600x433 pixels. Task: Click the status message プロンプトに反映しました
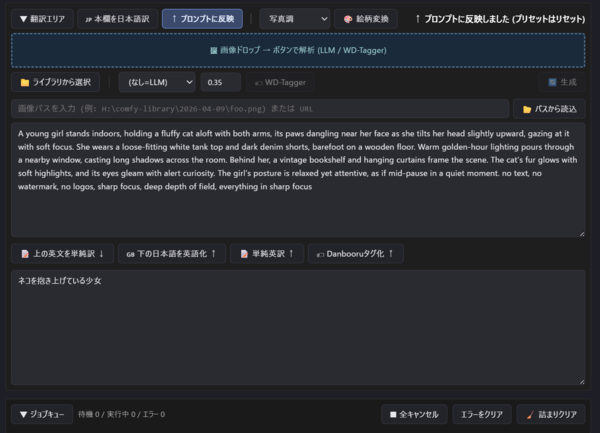point(500,19)
